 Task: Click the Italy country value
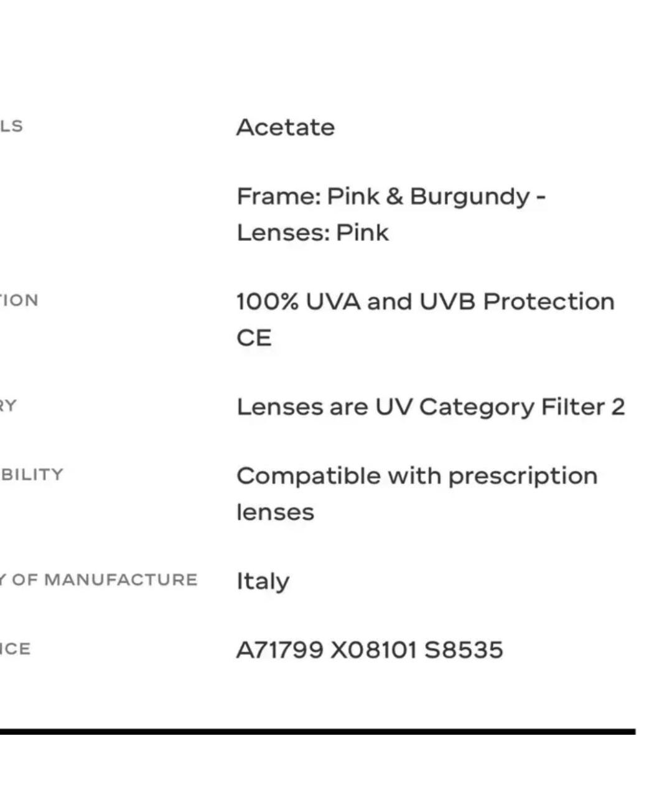pyautogui.click(x=263, y=581)
